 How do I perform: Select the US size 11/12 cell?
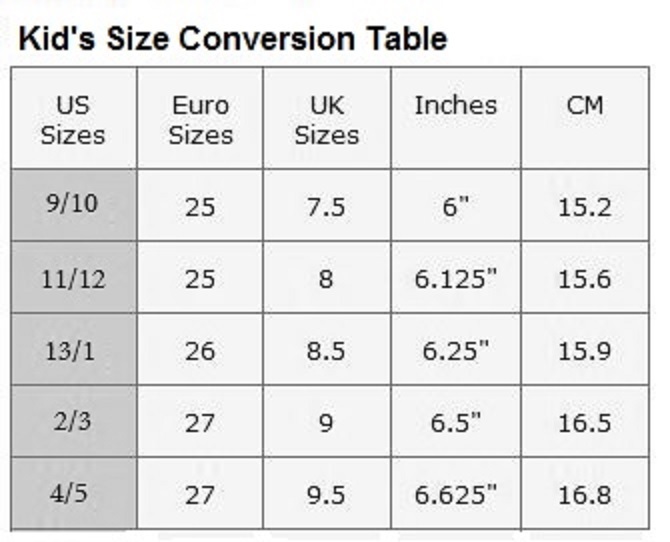pos(73,278)
